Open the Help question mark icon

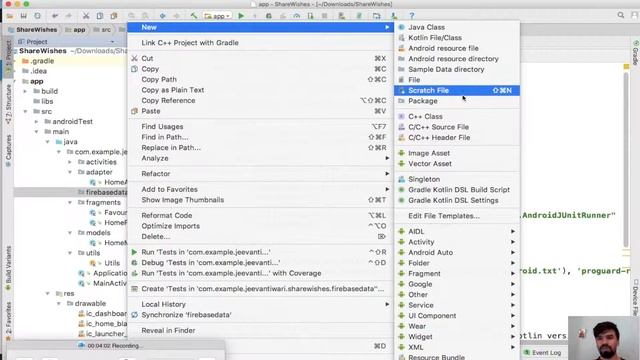(412, 16)
